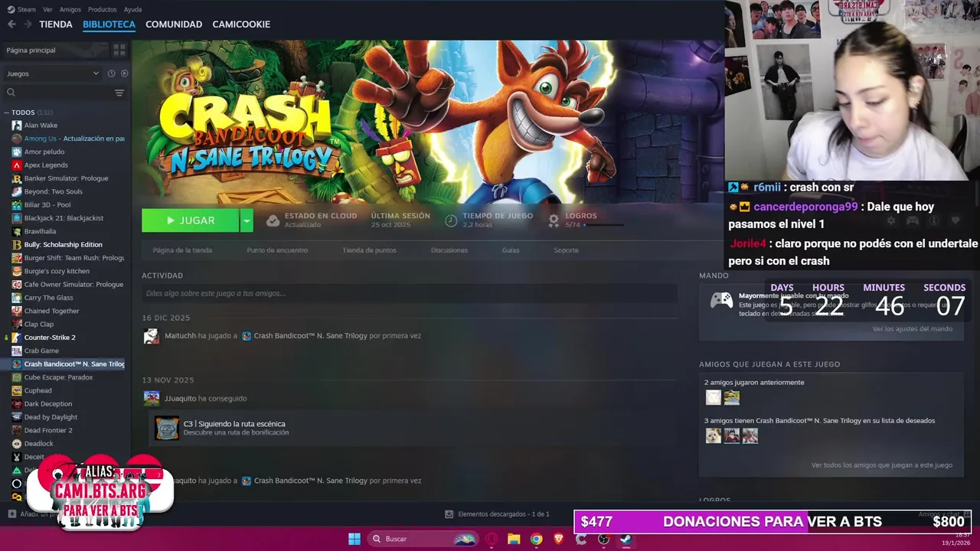Click the green JUGAR button

click(191, 220)
